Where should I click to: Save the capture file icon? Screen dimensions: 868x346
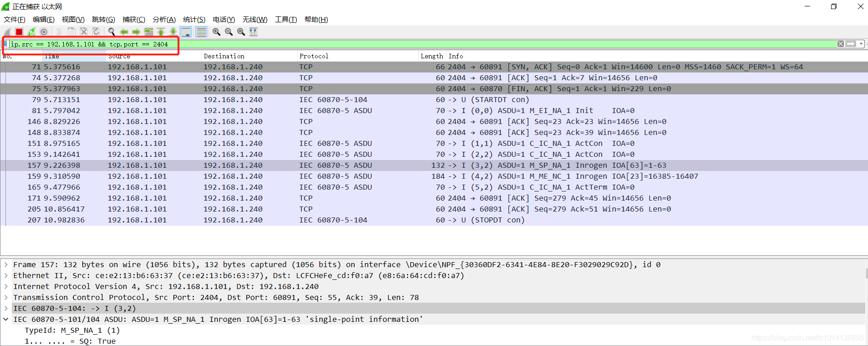click(72, 32)
